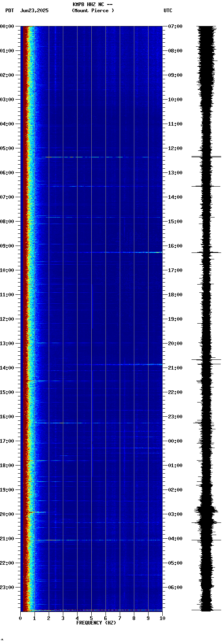This screenshot has height=644, width=224.
Task: Click the '0' frequency axis tick label
Action: [20, 618]
